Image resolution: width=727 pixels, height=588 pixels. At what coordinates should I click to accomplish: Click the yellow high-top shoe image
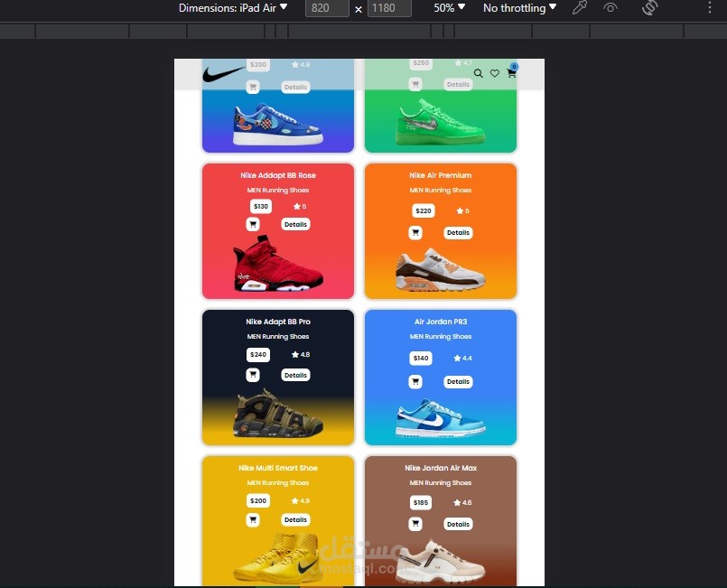click(278, 558)
